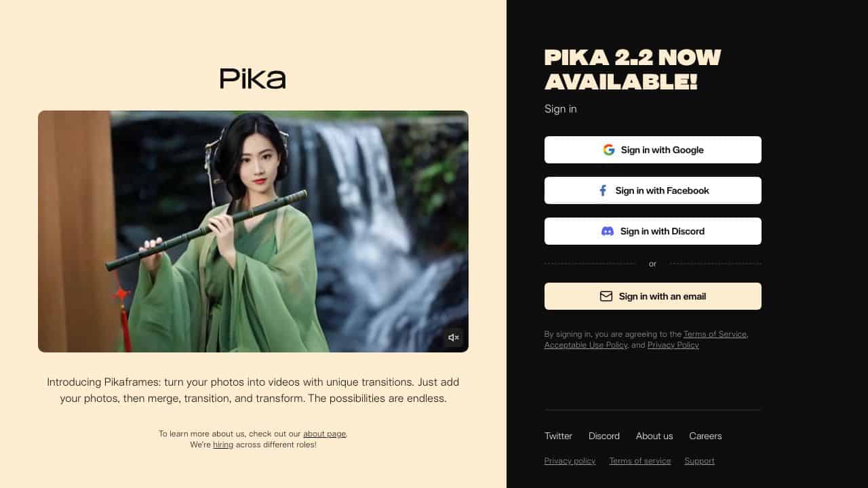This screenshot has height=488, width=868.
Task: Click the Facebook logo icon
Action: click(x=603, y=190)
